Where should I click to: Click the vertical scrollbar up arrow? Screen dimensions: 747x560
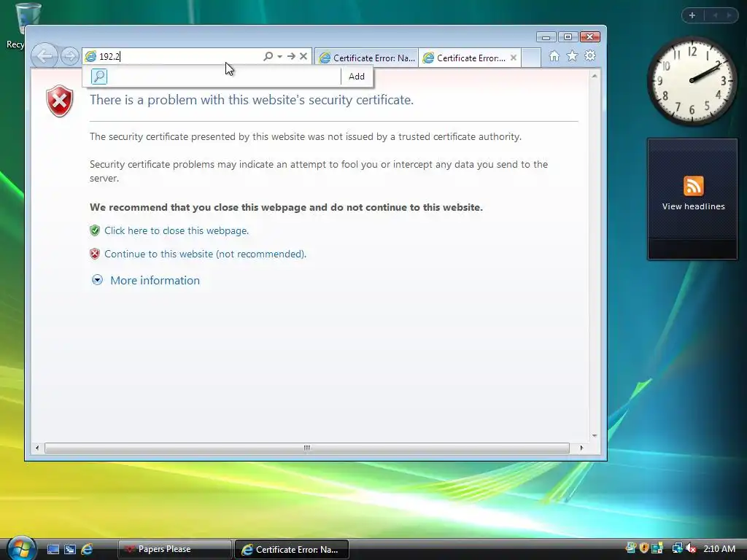(594, 76)
